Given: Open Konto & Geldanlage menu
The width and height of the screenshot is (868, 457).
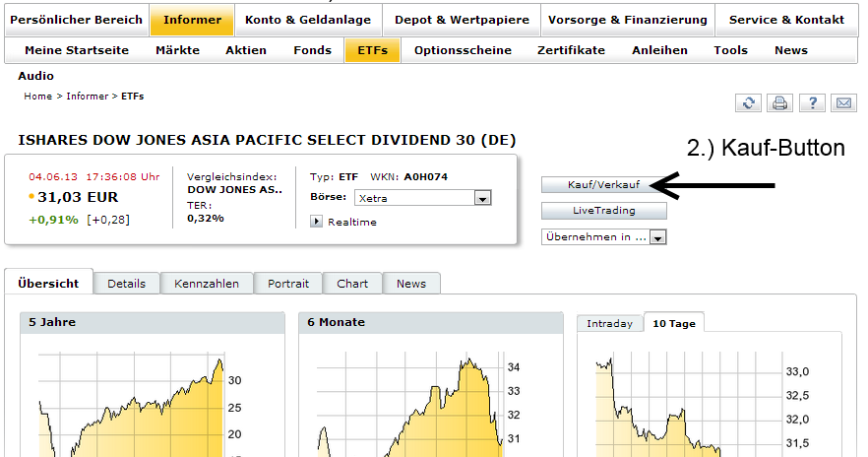Looking at the screenshot, I should click(x=308, y=20).
